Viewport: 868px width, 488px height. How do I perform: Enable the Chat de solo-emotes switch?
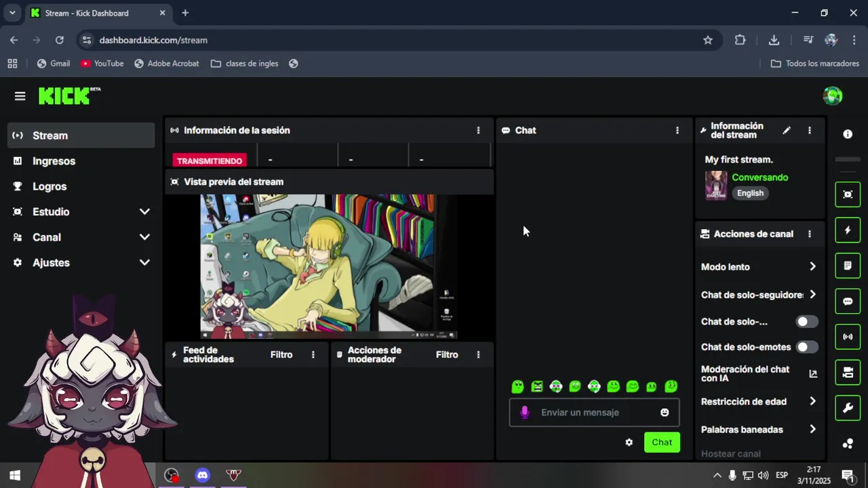(x=807, y=347)
